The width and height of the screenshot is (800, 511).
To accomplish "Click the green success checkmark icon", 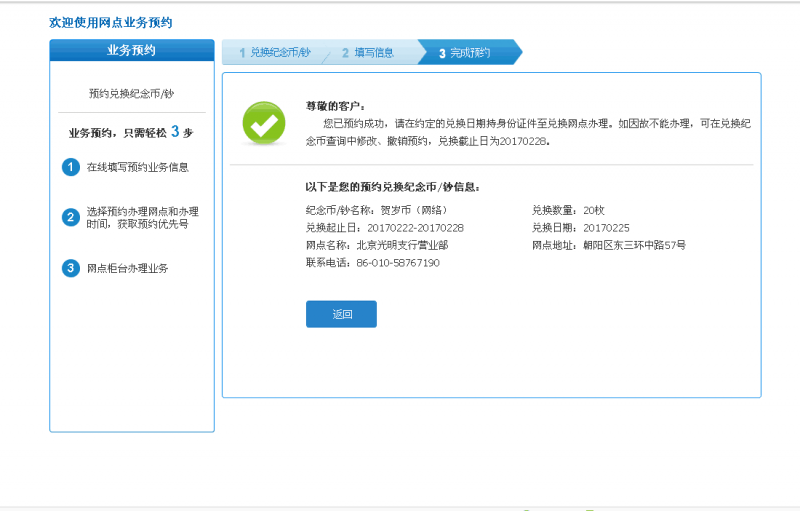I will click(264, 123).
